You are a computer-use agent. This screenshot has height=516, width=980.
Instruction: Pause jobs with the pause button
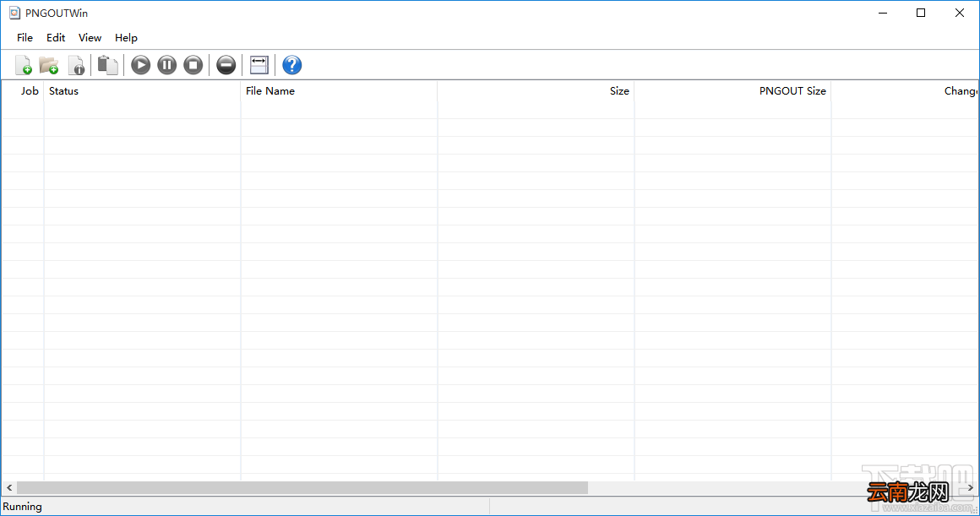167,65
